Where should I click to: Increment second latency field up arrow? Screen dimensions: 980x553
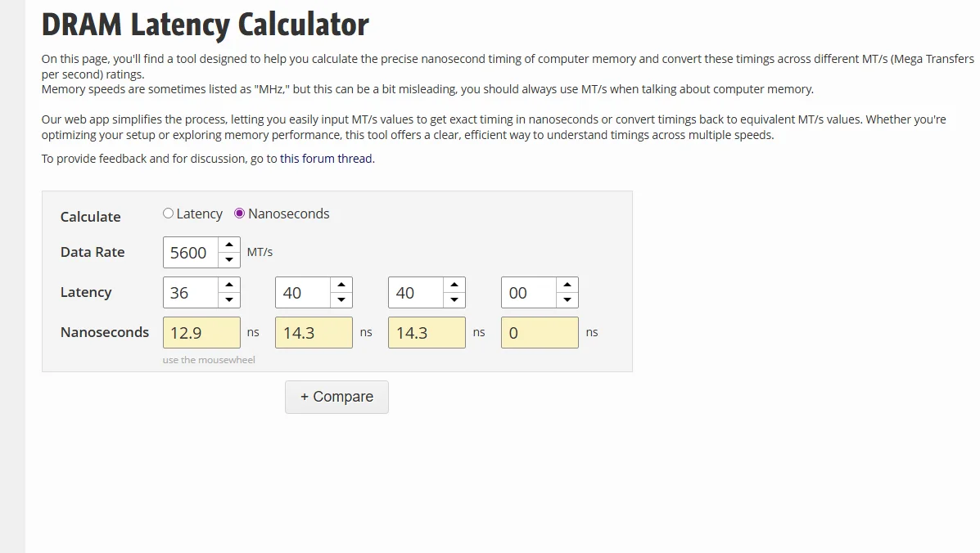341,285
